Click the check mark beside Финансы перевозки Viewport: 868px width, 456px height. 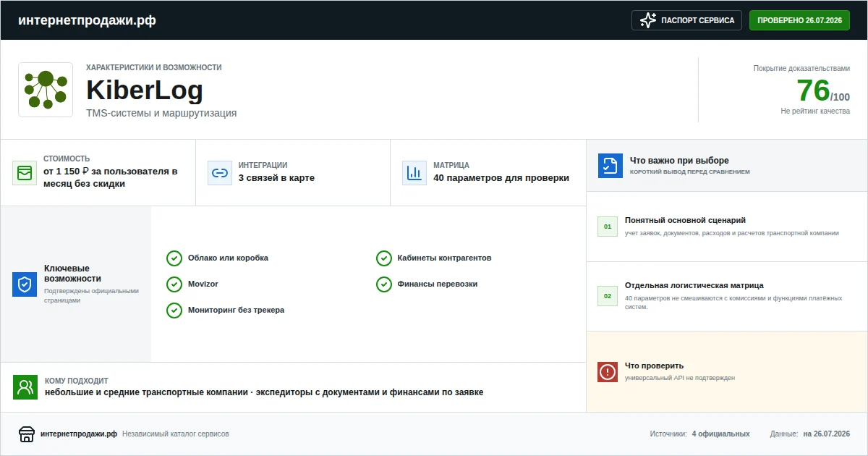click(x=384, y=284)
